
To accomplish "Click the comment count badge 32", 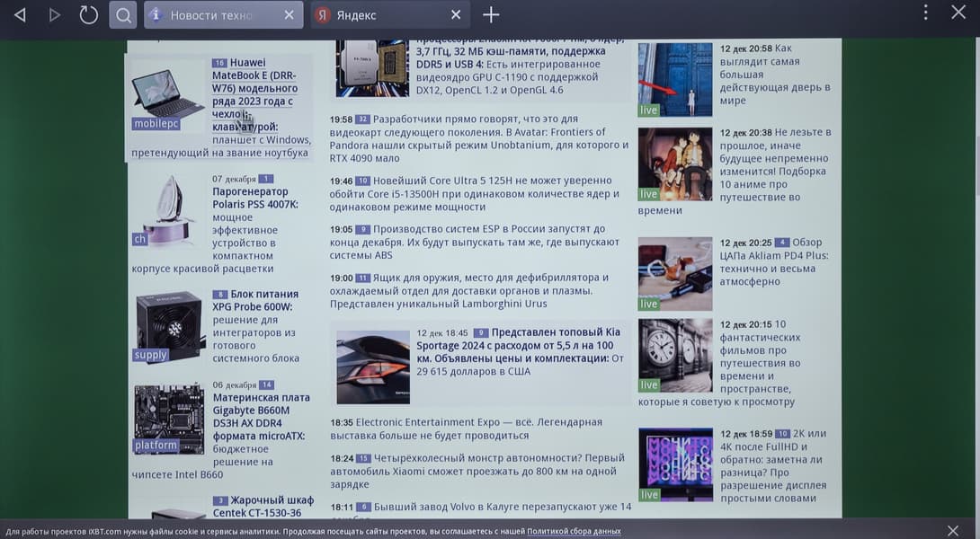I will pos(362,119).
